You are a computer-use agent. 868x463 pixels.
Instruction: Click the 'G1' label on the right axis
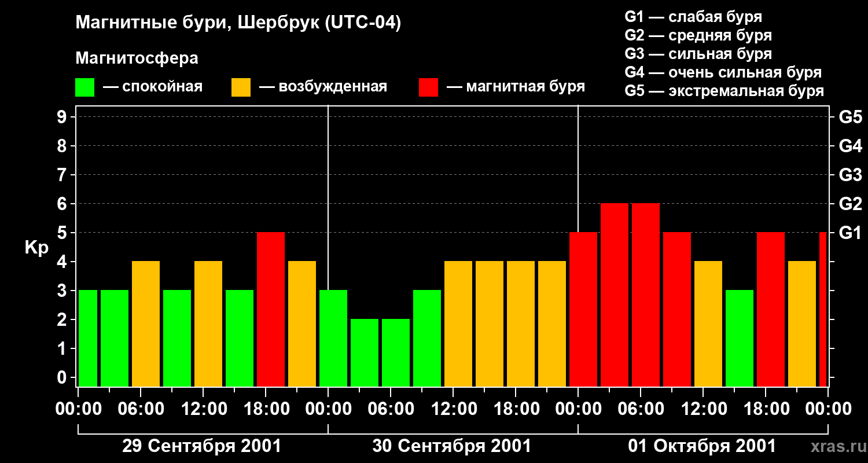[x=851, y=233]
